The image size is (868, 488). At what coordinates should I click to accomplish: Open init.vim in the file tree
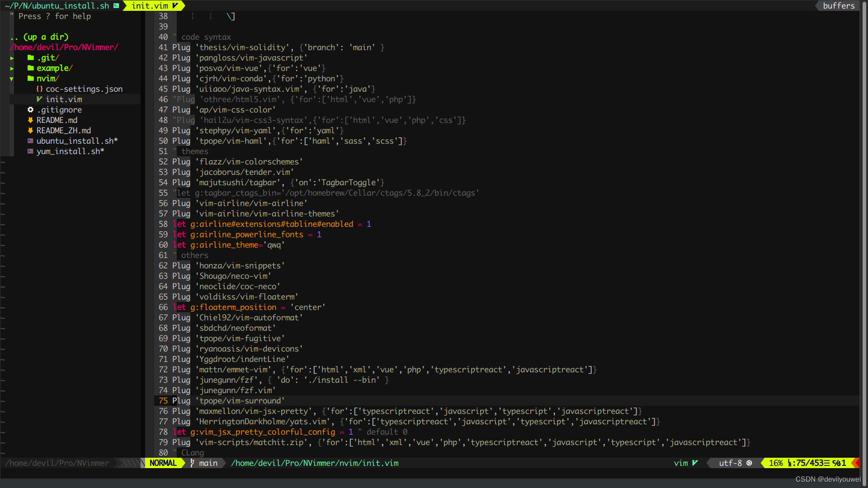64,99
